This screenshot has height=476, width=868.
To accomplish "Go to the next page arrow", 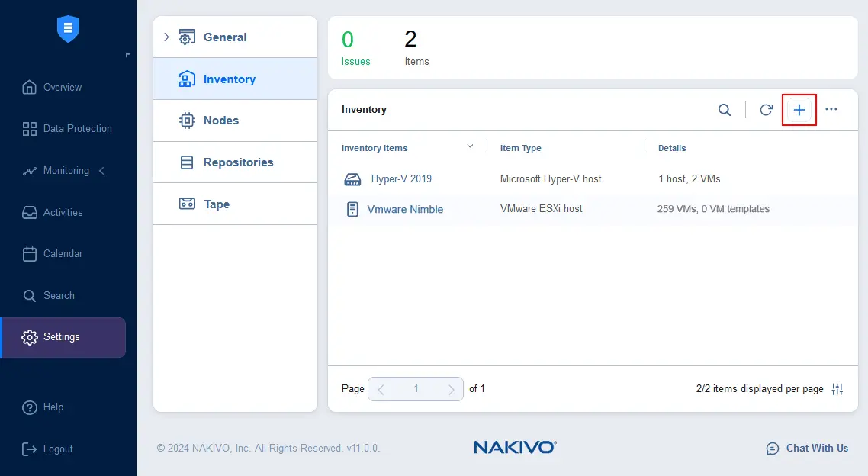I will 451,390.
